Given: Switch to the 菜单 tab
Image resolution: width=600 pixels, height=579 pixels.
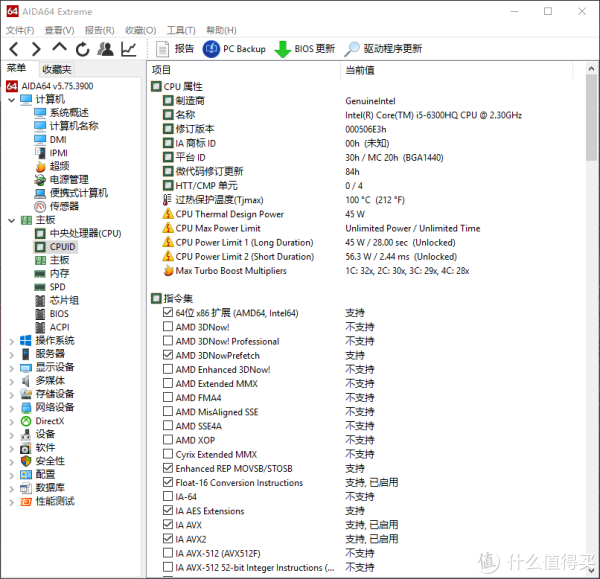Looking at the screenshot, I should (16, 69).
